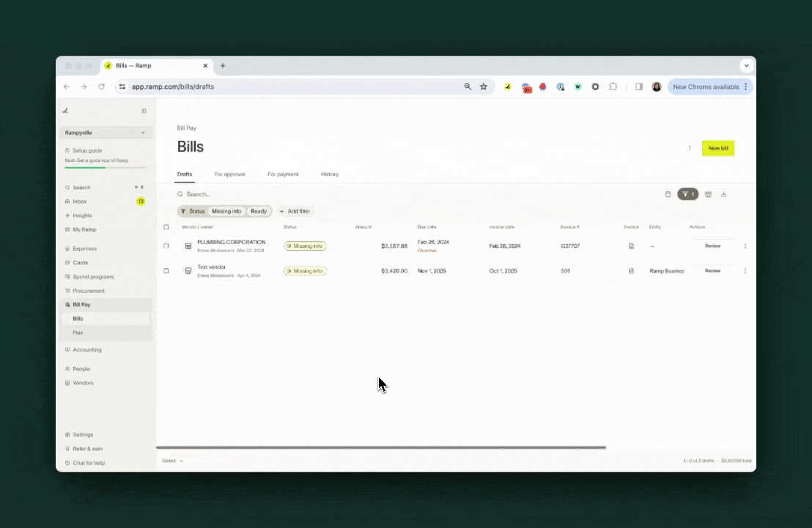Open the Rampyville company dropdown
The height and width of the screenshot is (528, 812).
click(105, 133)
